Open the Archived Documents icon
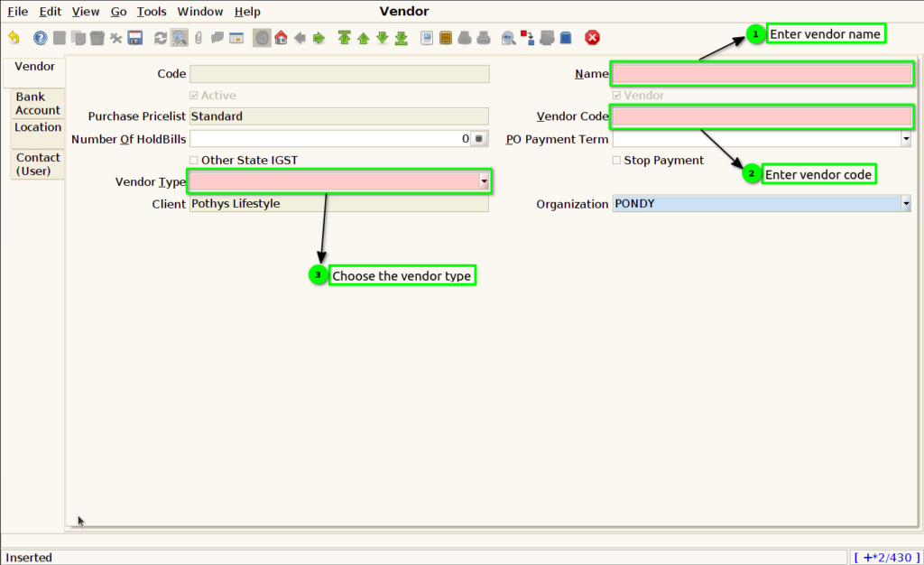The image size is (924, 565). pos(446,38)
